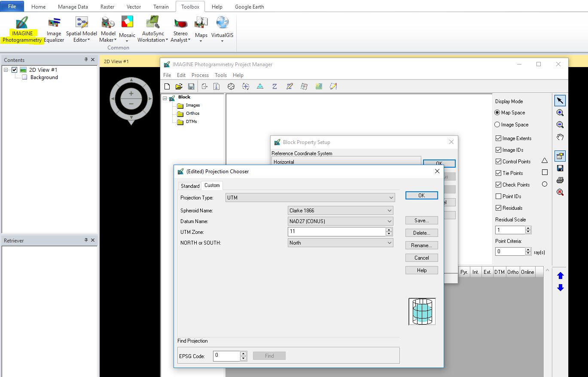Uncheck the Tie Points checkbox
This screenshot has height=377, width=588.
498,173
